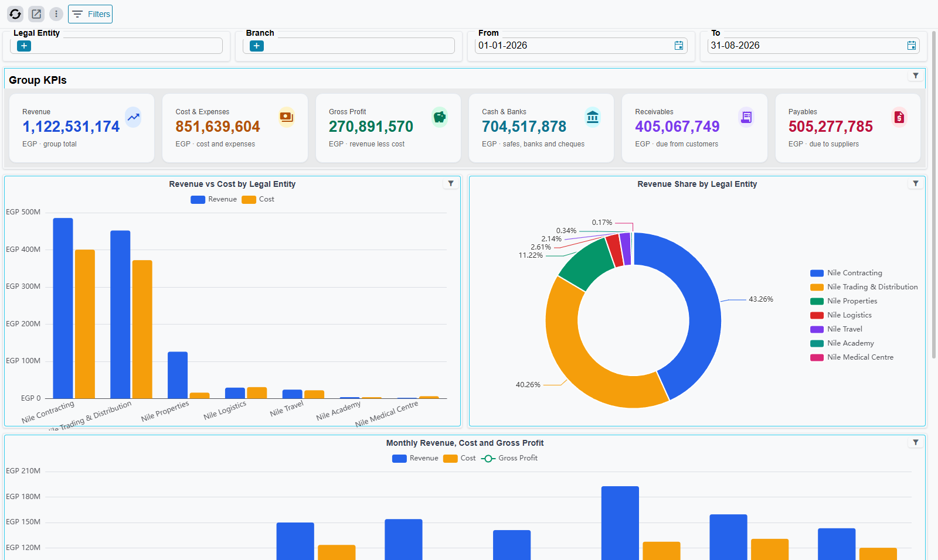This screenshot has height=560, width=938.
Task: Open Group KPIs filter funnel
Action: coord(916,76)
